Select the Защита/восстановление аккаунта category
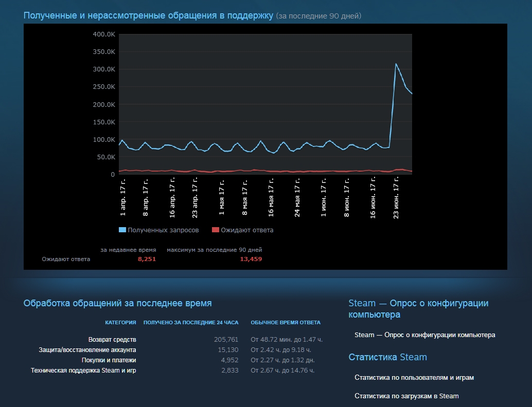This screenshot has width=532, height=407. 87,350
